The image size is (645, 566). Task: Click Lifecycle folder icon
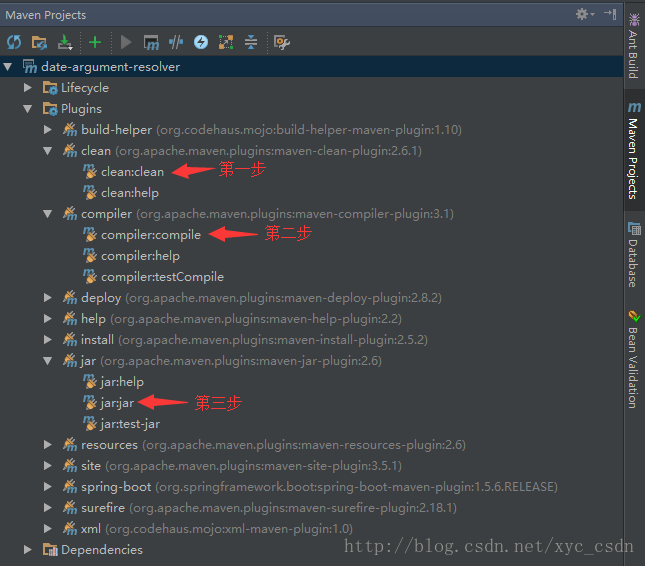click(x=50, y=88)
